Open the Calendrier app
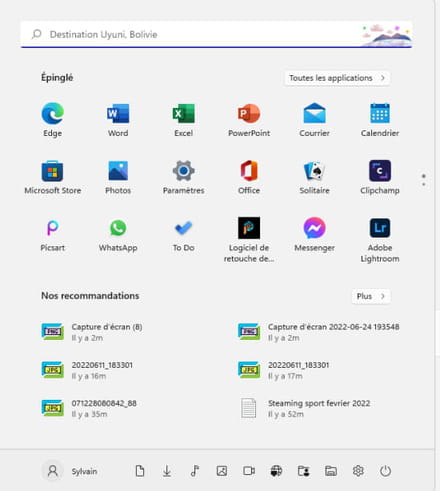 pyautogui.click(x=380, y=120)
